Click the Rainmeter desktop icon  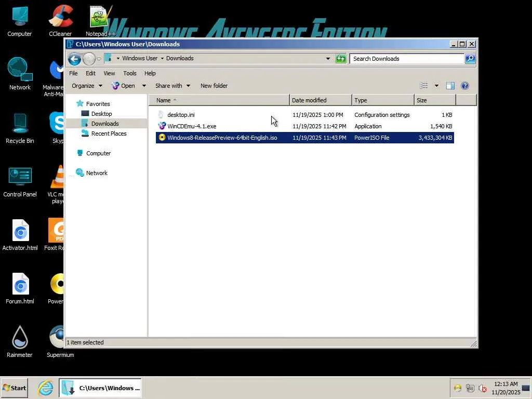(x=20, y=342)
